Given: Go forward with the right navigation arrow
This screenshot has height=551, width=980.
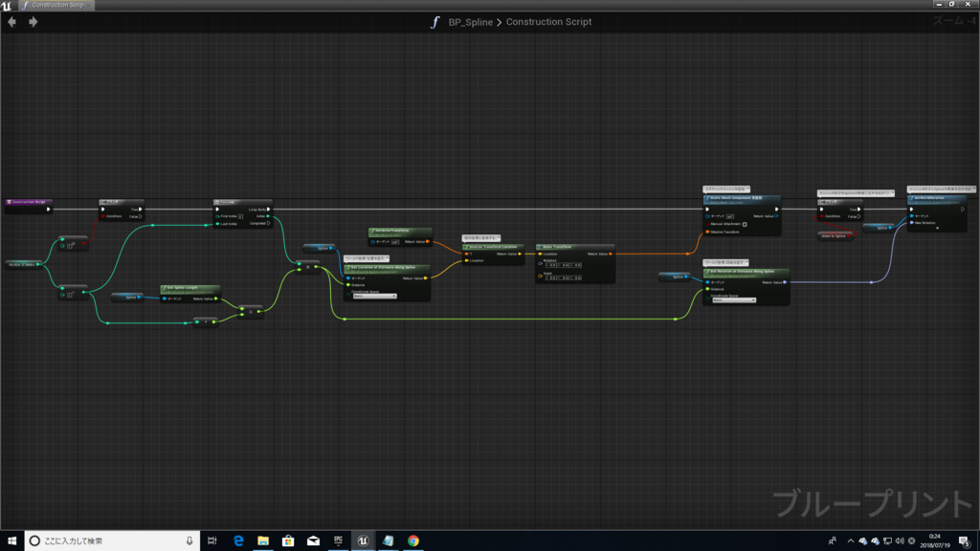Looking at the screenshot, I should [33, 22].
